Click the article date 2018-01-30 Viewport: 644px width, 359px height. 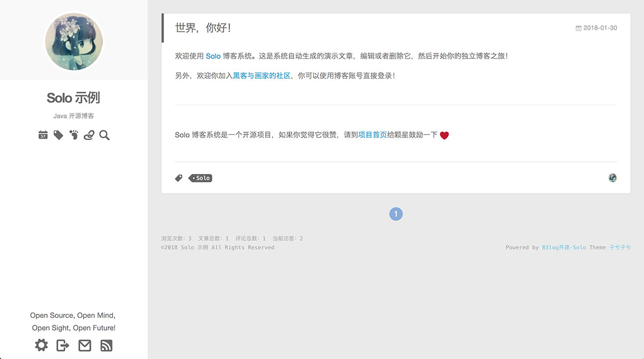click(596, 28)
